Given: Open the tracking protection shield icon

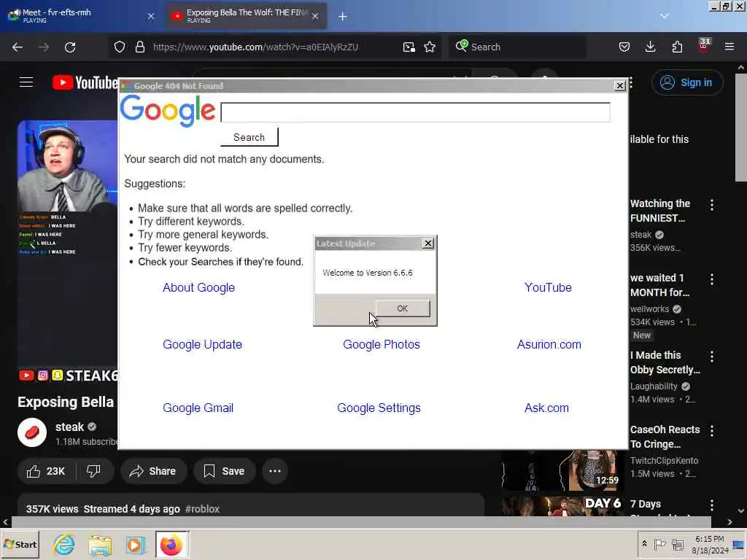Looking at the screenshot, I should (120, 47).
